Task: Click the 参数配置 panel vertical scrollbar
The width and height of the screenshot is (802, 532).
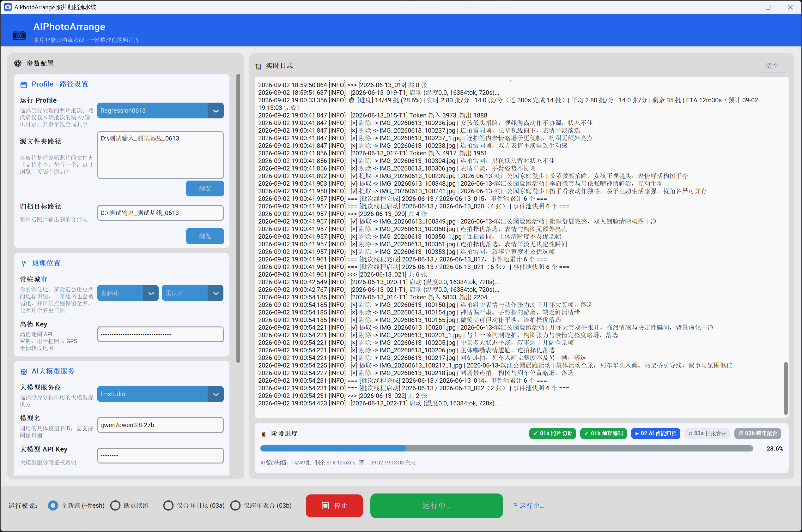Action: click(238, 218)
